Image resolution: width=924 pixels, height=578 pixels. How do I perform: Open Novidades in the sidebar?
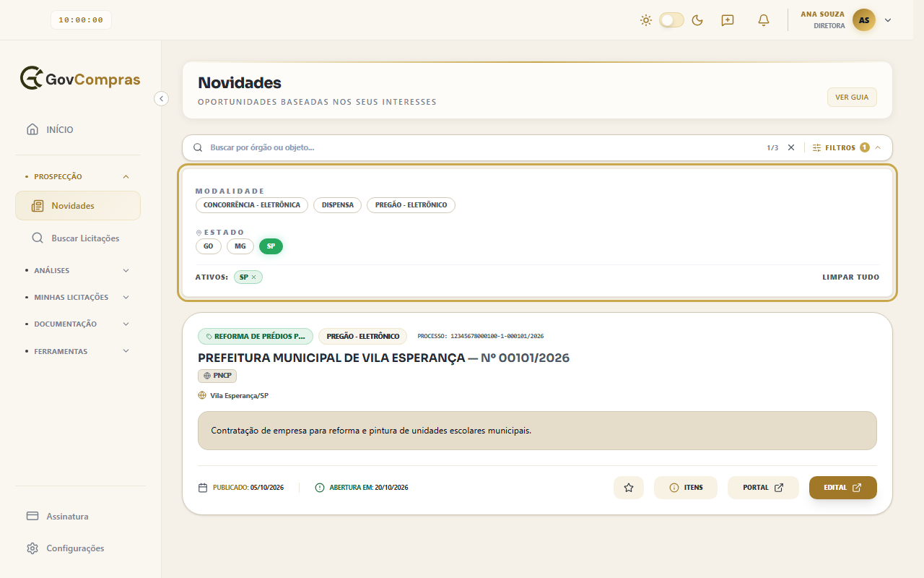[x=78, y=206]
